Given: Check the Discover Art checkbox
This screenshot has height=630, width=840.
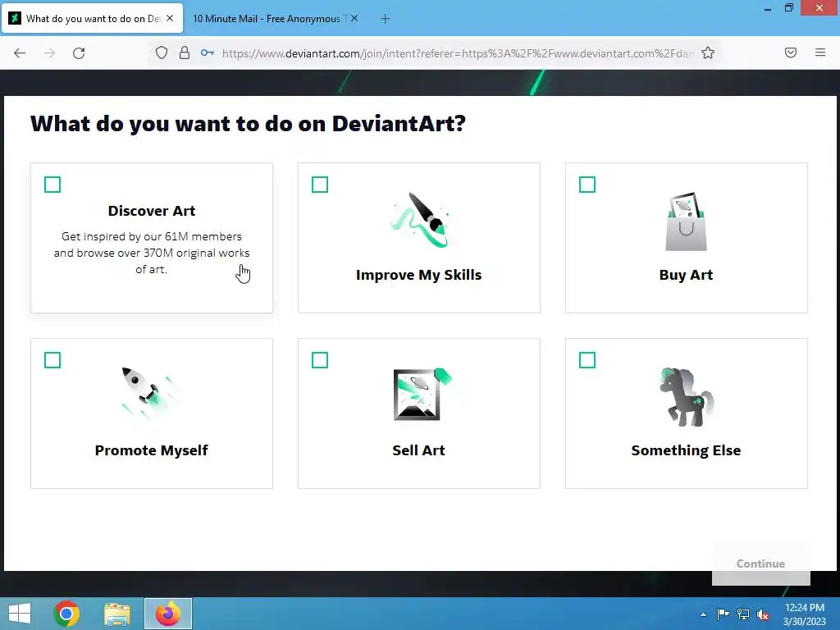Looking at the screenshot, I should click(x=52, y=185).
